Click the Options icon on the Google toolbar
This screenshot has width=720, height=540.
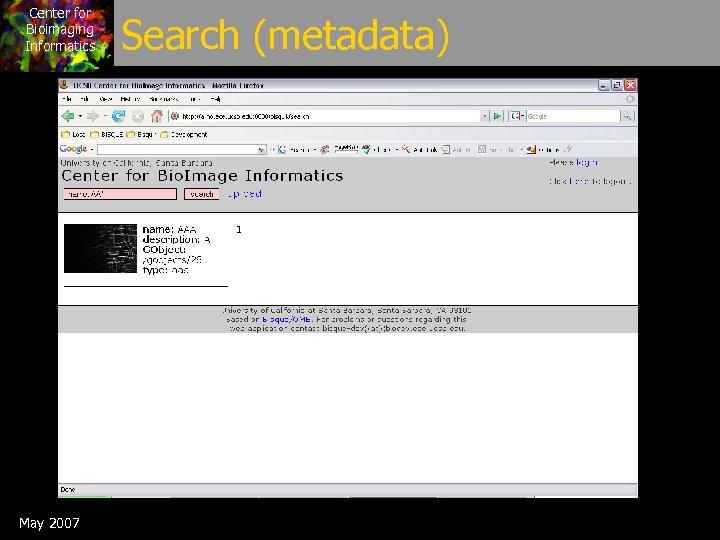(x=531, y=149)
